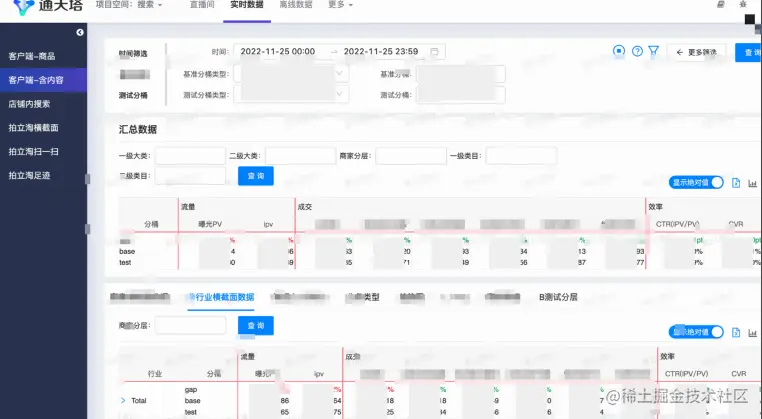
Task: Collapse the left sidebar with arrow icon
Action: coord(80,32)
